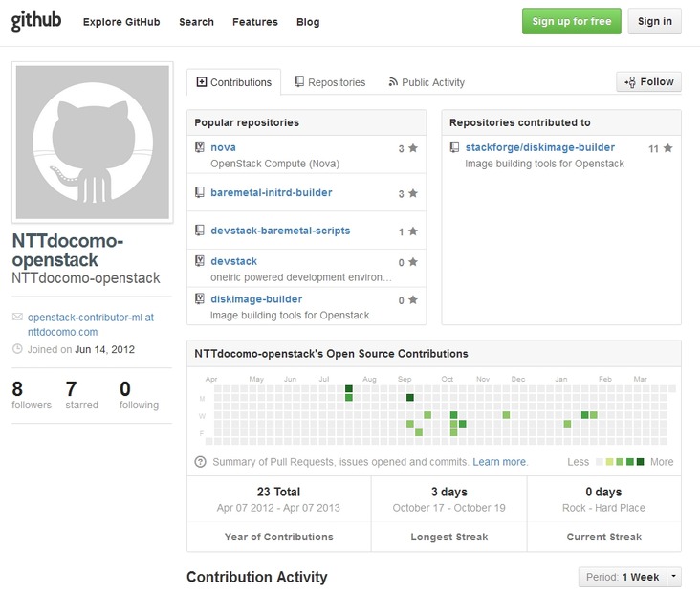Open the Period 1 Week dropdown
This screenshot has width=700, height=593.
pyautogui.click(x=629, y=578)
